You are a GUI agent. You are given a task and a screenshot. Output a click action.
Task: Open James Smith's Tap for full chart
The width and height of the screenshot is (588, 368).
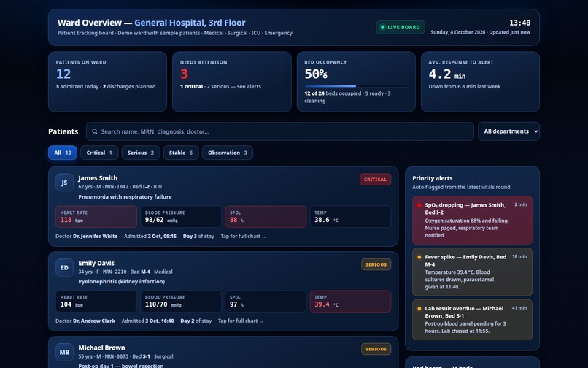point(243,236)
